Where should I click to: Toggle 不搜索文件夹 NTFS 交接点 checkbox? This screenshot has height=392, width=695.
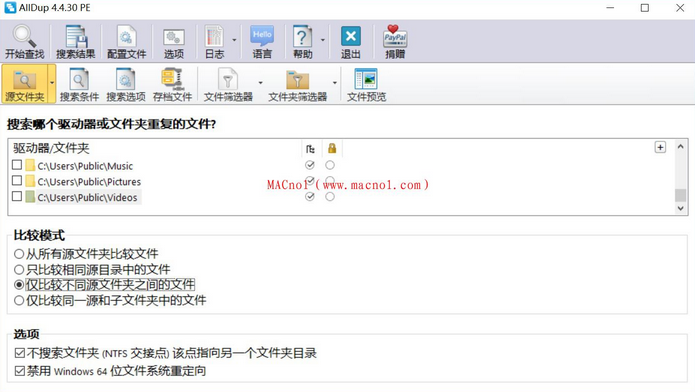click(20, 353)
